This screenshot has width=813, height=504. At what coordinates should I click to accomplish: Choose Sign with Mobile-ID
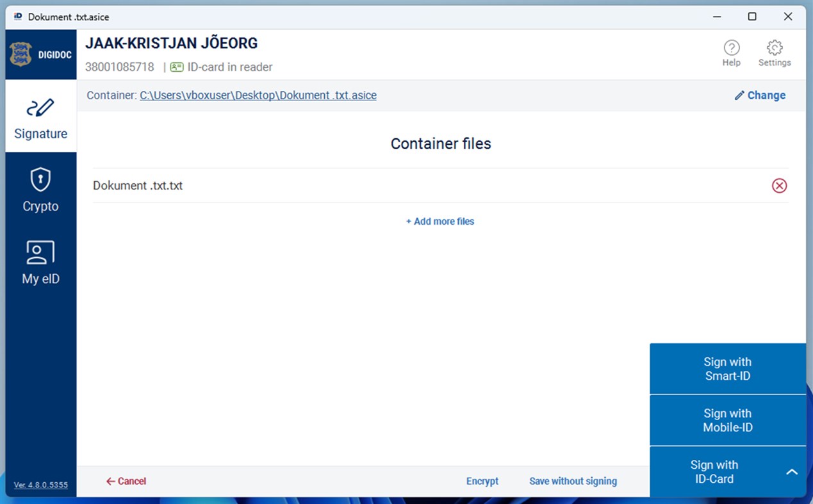tap(728, 421)
